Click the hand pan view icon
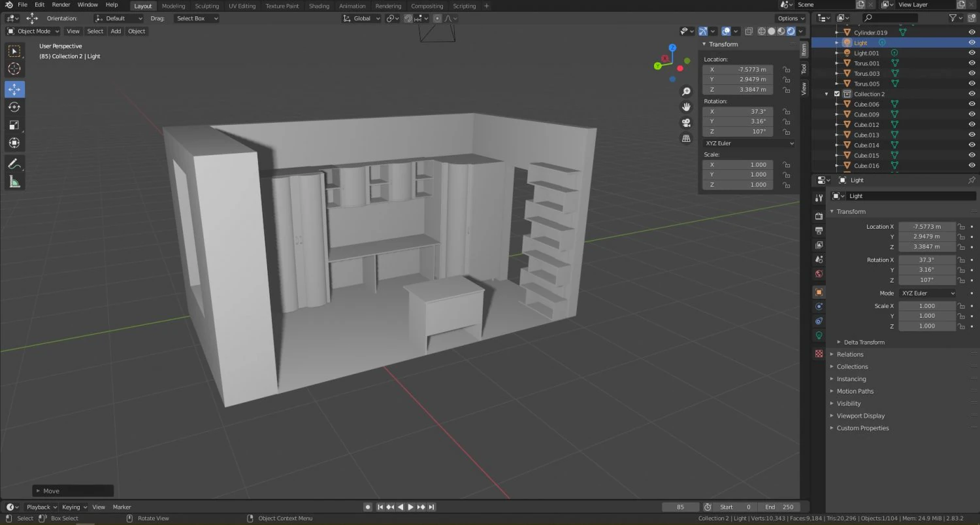This screenshot has width=980, height=525. click(x=686, y=107)
